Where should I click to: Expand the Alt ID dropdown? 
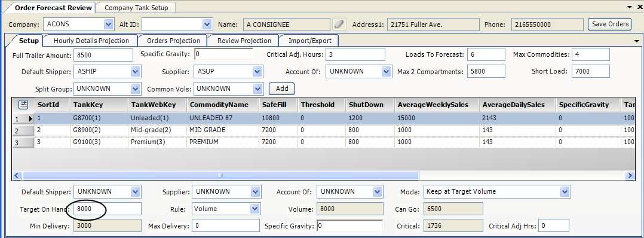207,25
